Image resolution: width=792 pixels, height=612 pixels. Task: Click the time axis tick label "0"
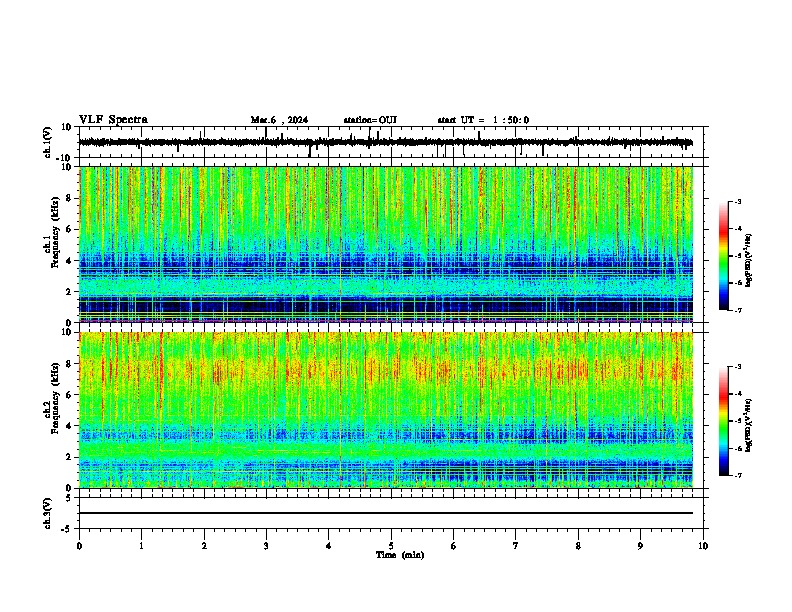click(79, 546)
